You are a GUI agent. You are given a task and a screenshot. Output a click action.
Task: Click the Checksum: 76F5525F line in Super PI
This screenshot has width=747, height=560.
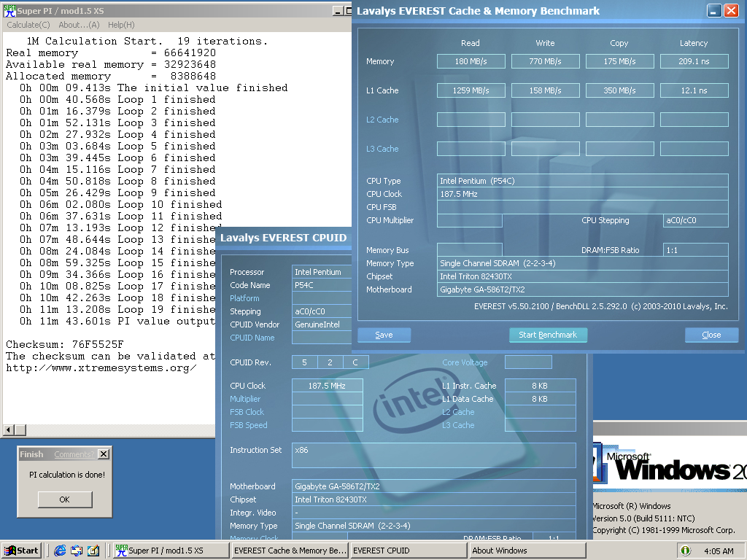(65, 344)
